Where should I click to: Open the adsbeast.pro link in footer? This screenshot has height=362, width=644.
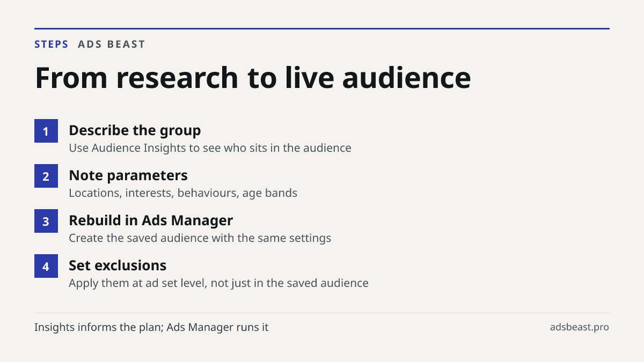(x=580, y=327)
